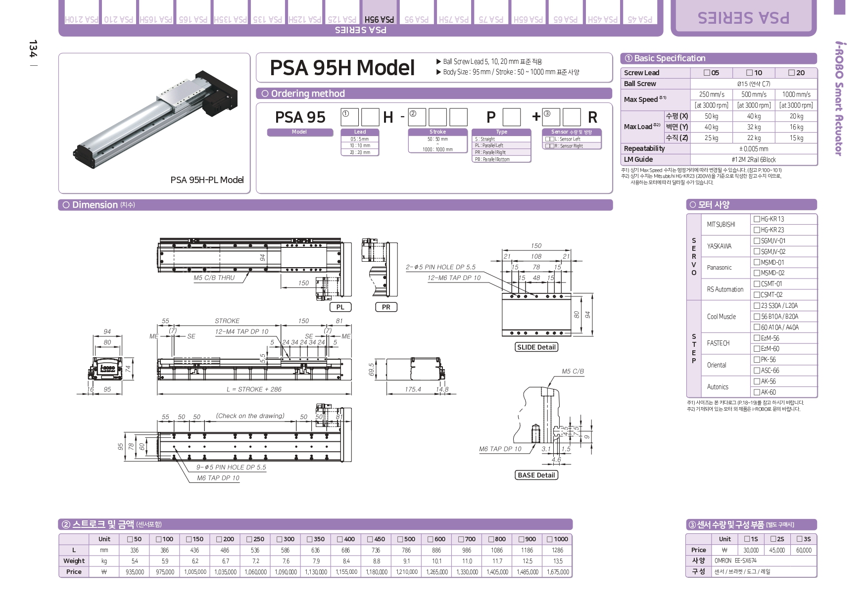Screen dimensions: 868x614
Task: Tick the 100 stroke checkbox
Action: [x=159, y=539]
